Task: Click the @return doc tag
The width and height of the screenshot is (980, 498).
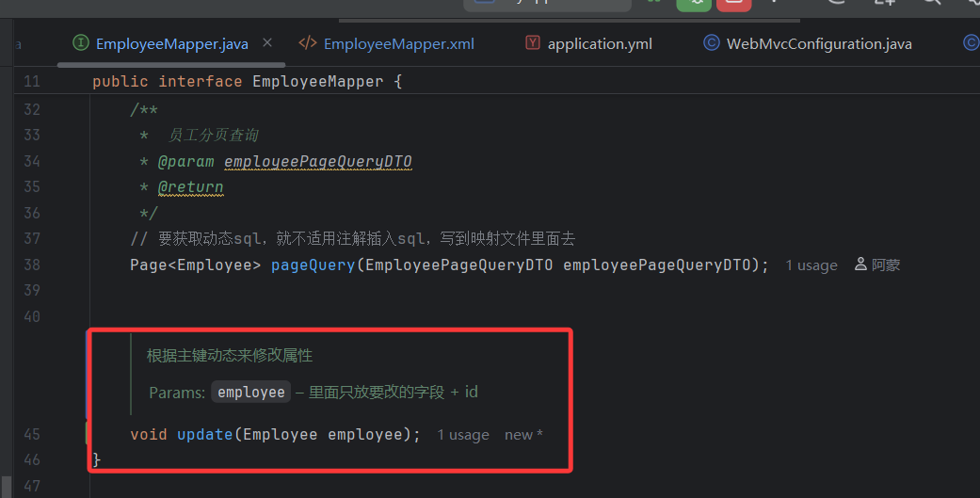Action: (x=190, y=187)
